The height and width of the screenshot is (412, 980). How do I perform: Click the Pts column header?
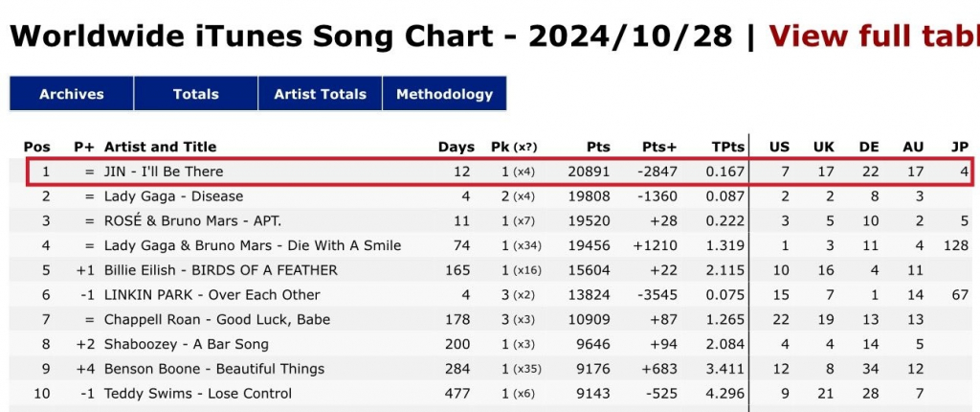pos(599,147)
